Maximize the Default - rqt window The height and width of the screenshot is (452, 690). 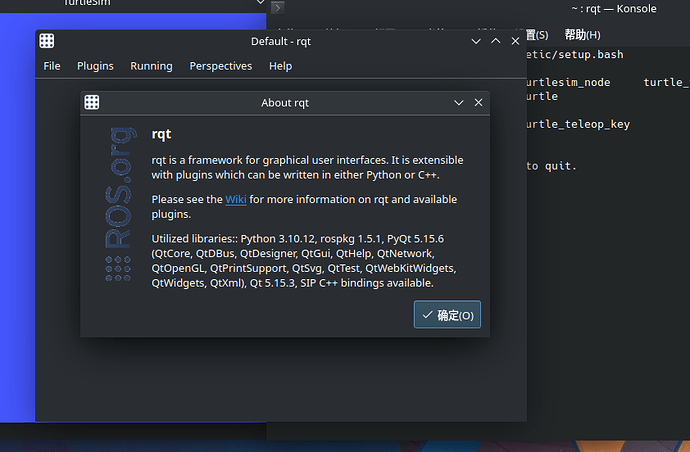495,41
